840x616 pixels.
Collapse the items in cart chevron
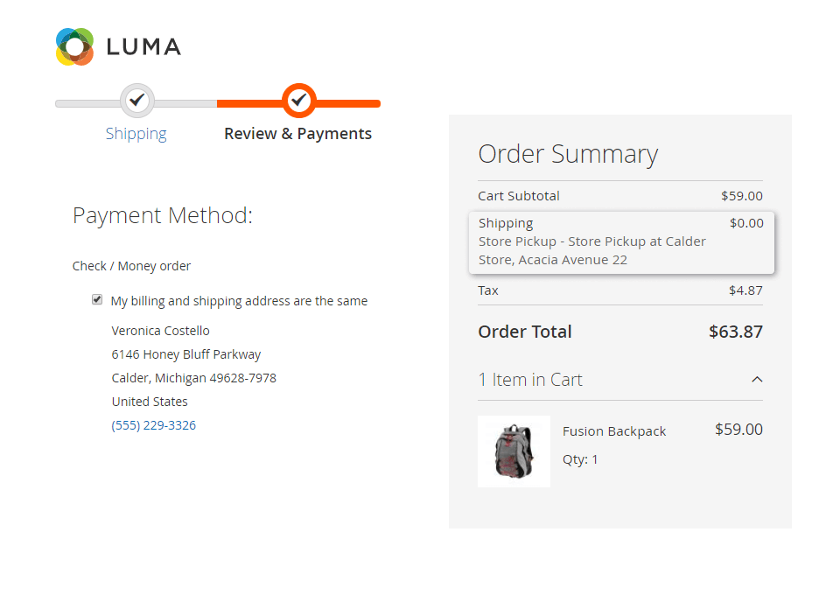757,380
